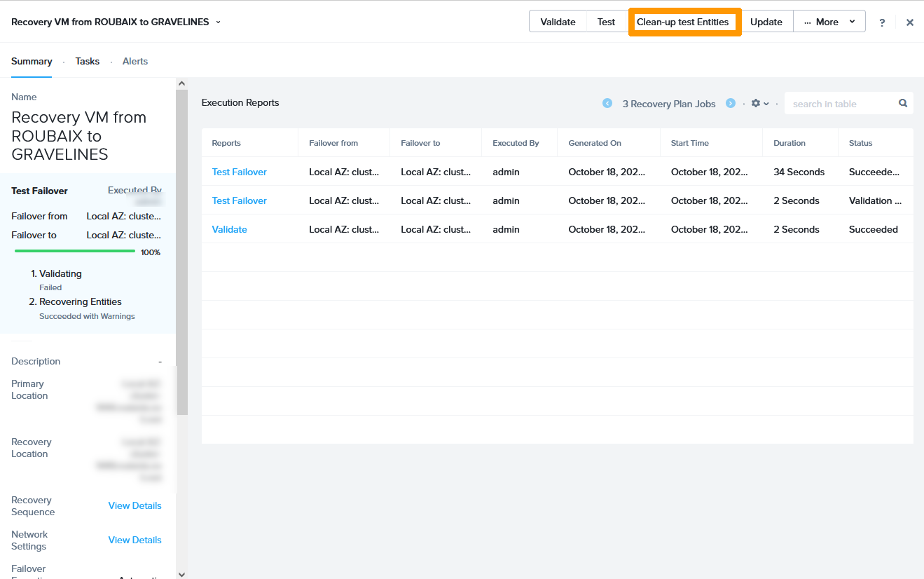The height and width of the screenshot is (579, 924).
Task: Expand the recovery plan title dropdown
Action: (x=218, y=22)
